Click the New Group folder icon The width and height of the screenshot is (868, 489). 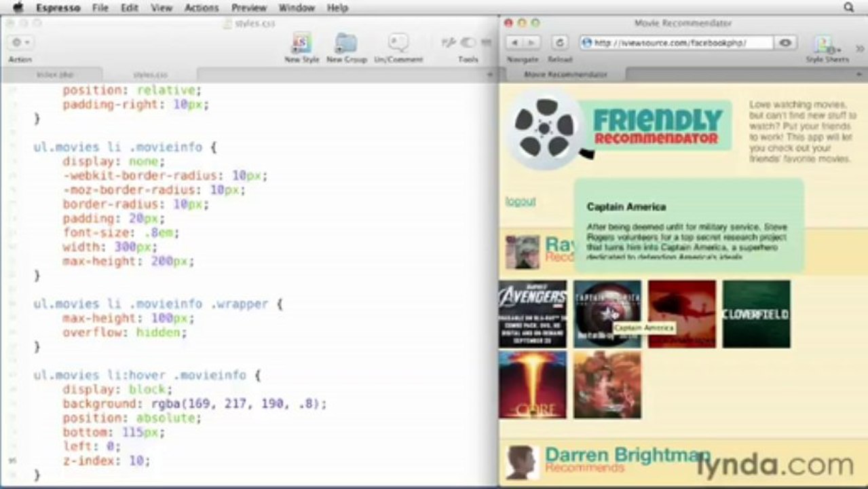tap(346, 42)
